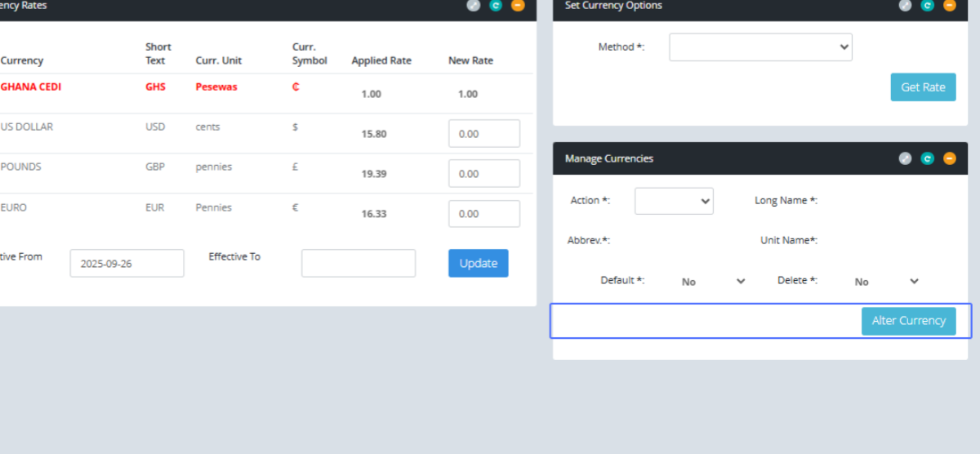This screenshot has height=454, width=980.
Task: Click fullscreen icon on Set Currency Options
Action: click(x=905, y=5)
